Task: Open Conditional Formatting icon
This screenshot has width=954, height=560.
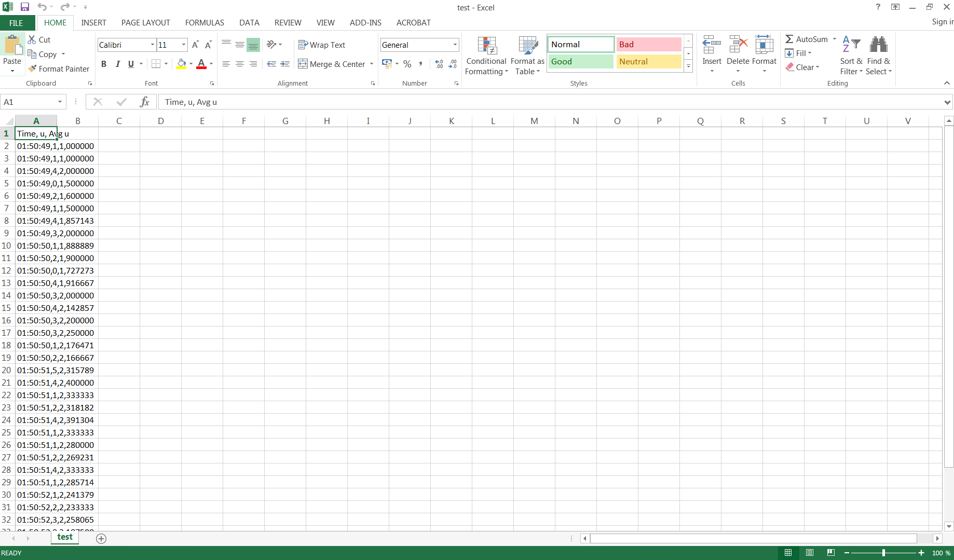Action: click(487, 46)
